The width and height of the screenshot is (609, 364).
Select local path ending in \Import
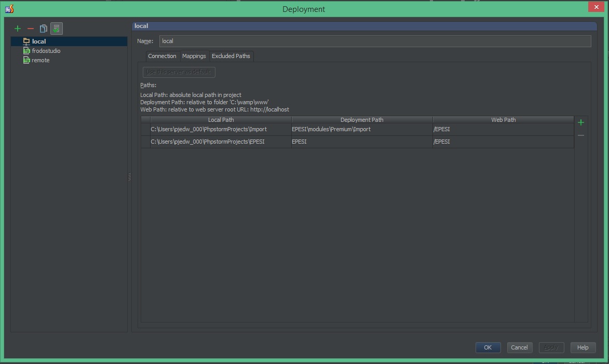221,129
